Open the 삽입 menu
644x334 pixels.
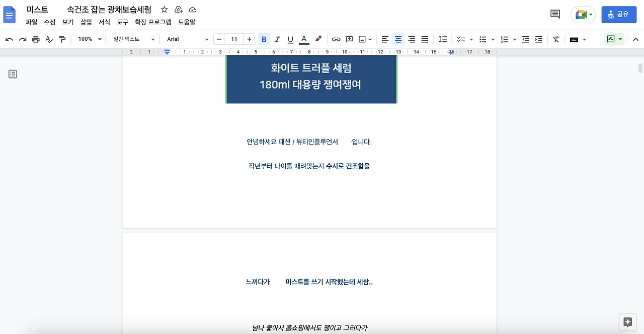86,22
